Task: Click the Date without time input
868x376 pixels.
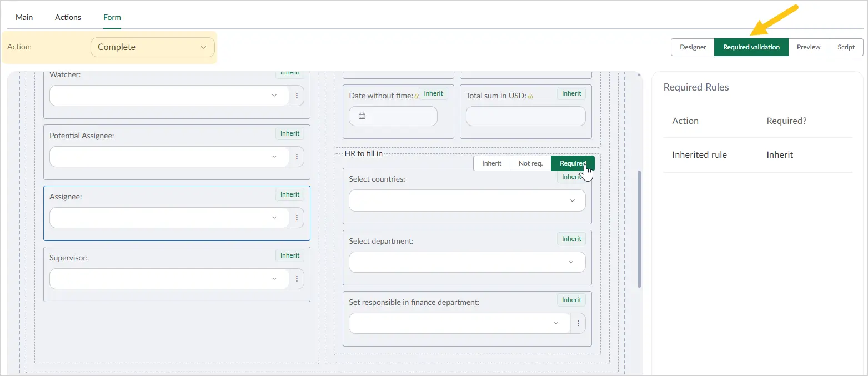Action: pyautogui.click(x=393, y=116)
